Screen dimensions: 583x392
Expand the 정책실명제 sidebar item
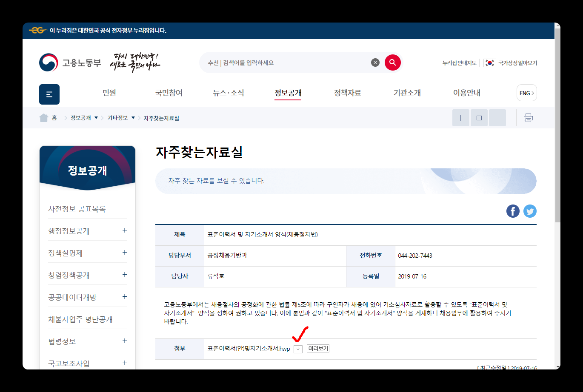125,253
